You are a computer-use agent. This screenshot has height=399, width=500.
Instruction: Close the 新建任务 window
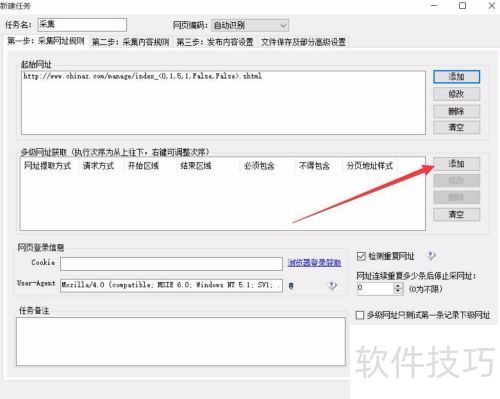[491, 6]
